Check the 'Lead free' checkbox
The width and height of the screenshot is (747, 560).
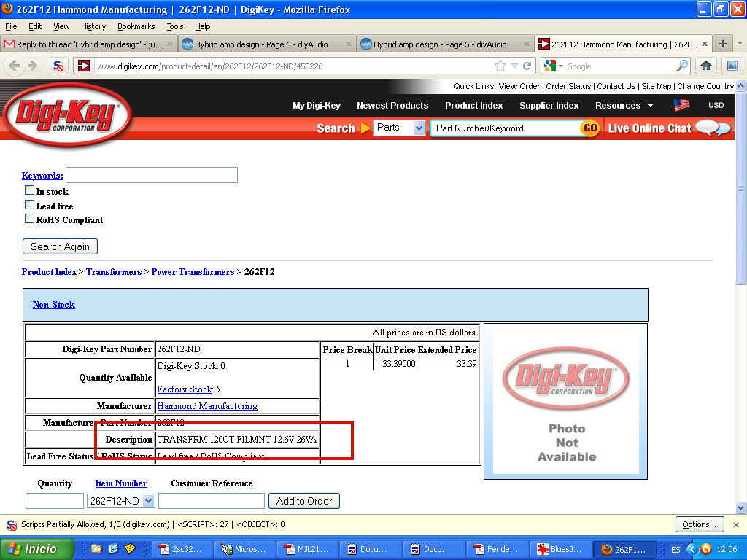(29, 205)
